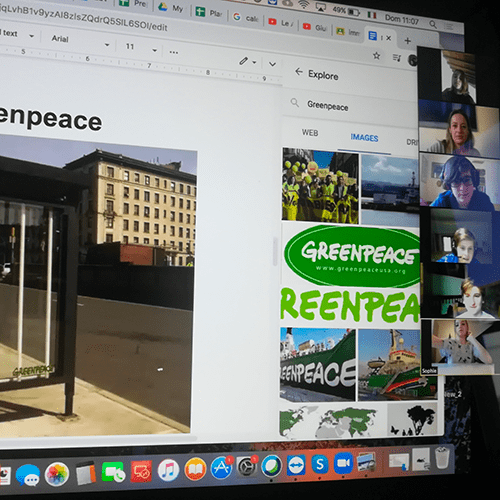
Task: Open the Chrome profile avatar
Action: (x=413, y=60)
